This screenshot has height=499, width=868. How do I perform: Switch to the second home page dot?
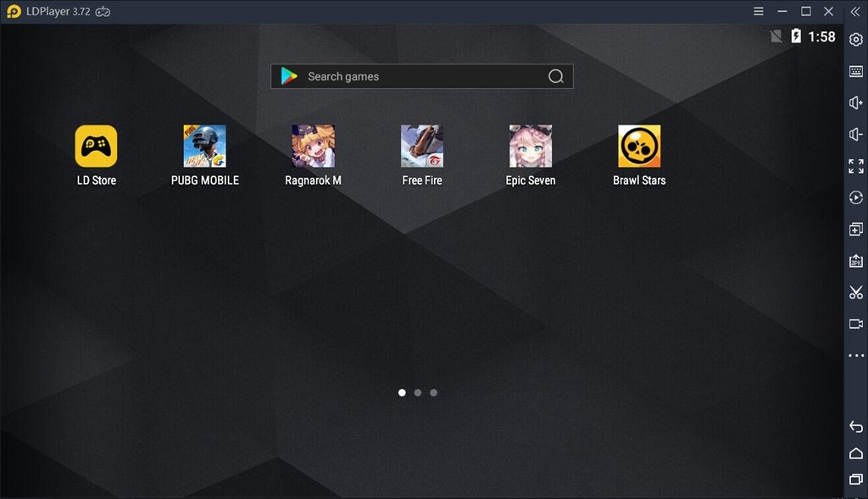click(418, 392)
